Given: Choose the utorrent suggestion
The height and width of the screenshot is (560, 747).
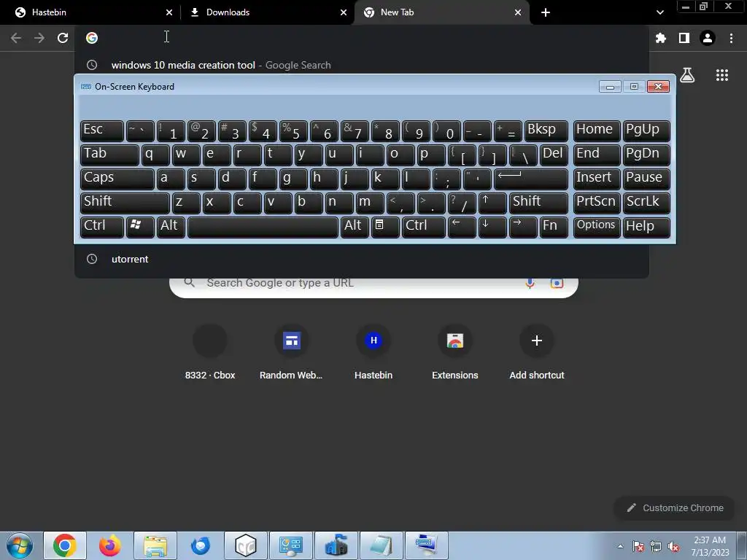Looking at the screenshot, I should click(361, 259).
